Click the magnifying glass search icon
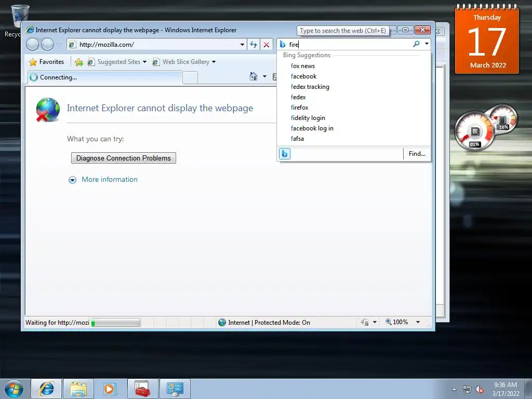532x399 pixels. [x=416, y=44]
